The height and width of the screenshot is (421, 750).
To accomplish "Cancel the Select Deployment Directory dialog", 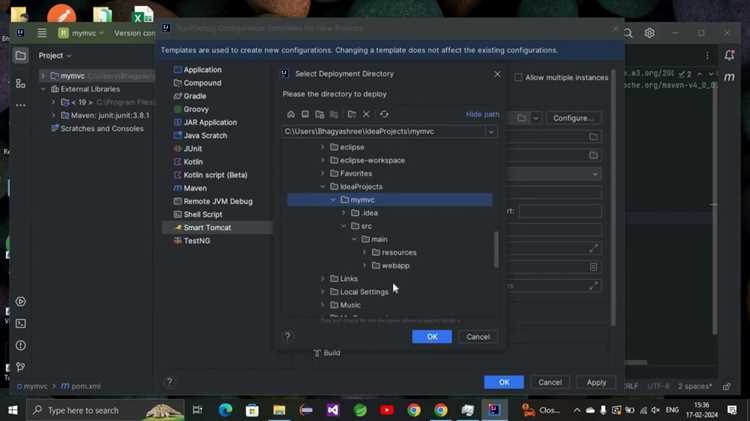I will point(478,337).
